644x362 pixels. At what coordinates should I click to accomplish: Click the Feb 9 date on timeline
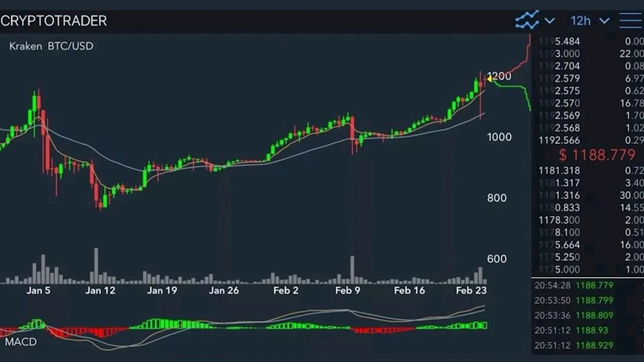348,291
